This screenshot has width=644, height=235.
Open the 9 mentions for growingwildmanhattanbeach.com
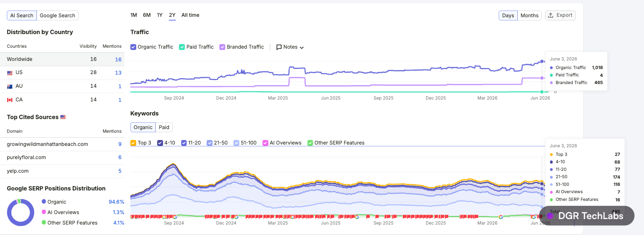coord(120,144)
